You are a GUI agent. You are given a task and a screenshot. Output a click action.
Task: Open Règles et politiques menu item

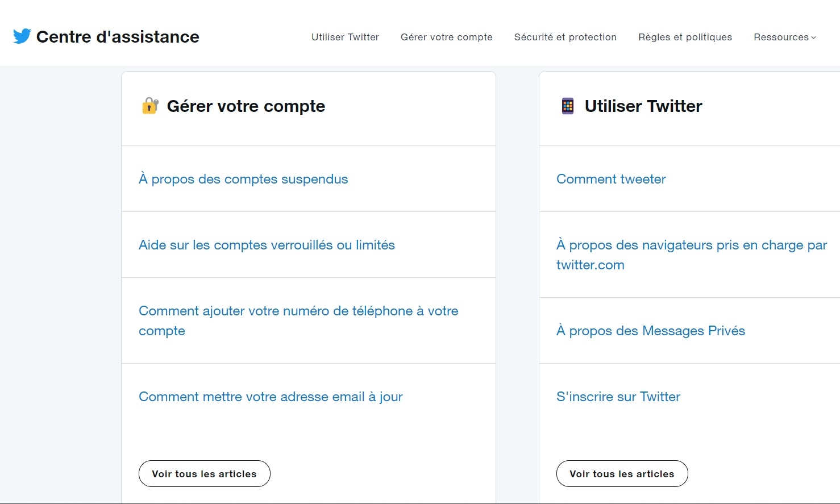coord(685,37)
